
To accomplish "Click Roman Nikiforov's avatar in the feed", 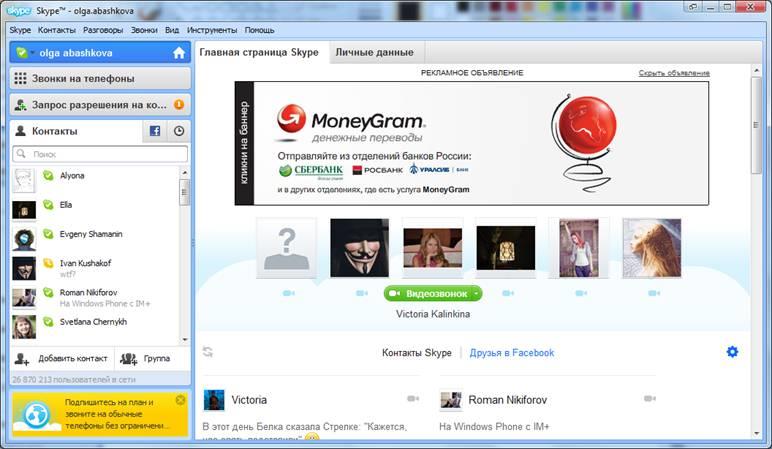I will point(450,400).
